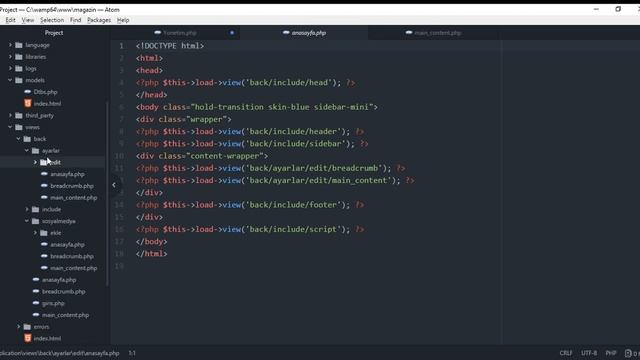Open the Find menu

click(x=76, y=20)
